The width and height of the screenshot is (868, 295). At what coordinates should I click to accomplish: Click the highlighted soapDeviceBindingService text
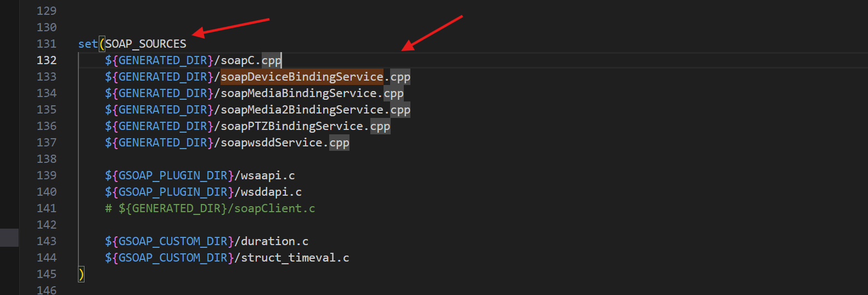coord(302,77)
